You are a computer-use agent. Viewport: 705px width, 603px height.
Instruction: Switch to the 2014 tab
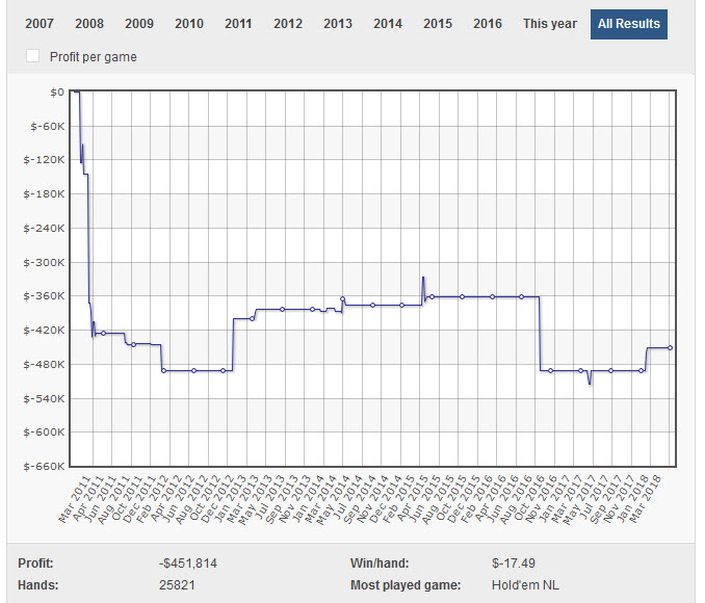click(387, 24)
